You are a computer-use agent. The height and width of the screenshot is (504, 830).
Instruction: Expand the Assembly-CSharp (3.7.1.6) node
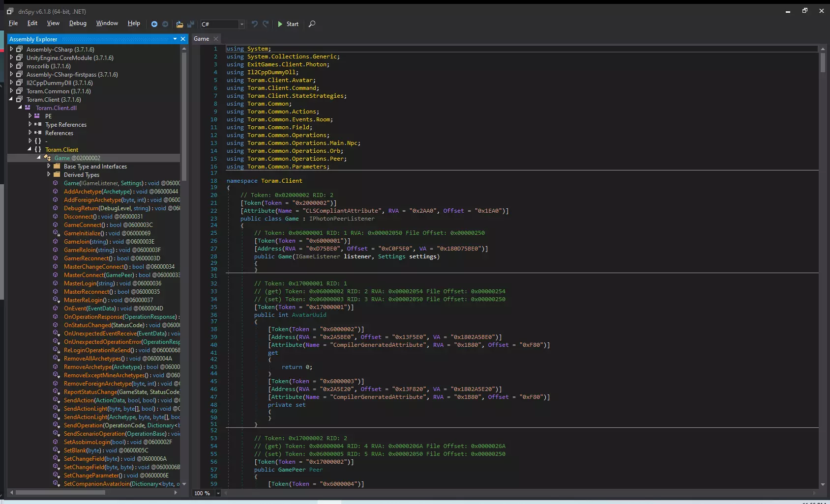11,49
